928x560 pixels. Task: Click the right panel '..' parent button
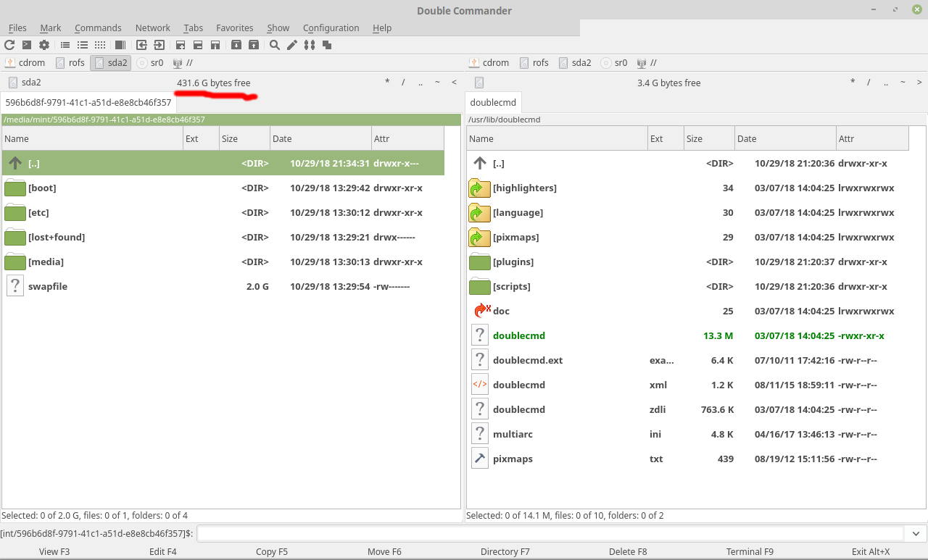(885, 82)
